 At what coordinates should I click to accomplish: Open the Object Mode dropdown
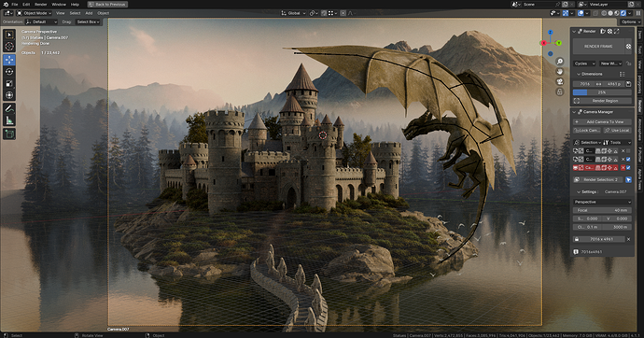[35, 13]
